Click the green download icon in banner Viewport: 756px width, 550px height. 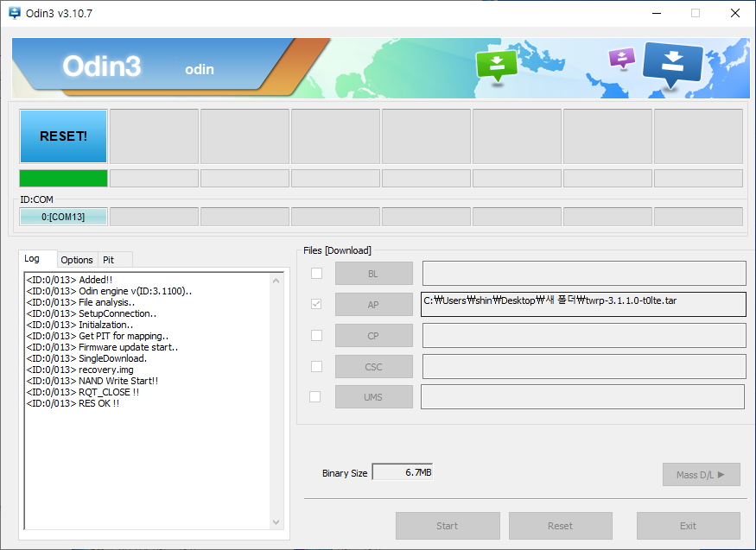pos(497,66)
